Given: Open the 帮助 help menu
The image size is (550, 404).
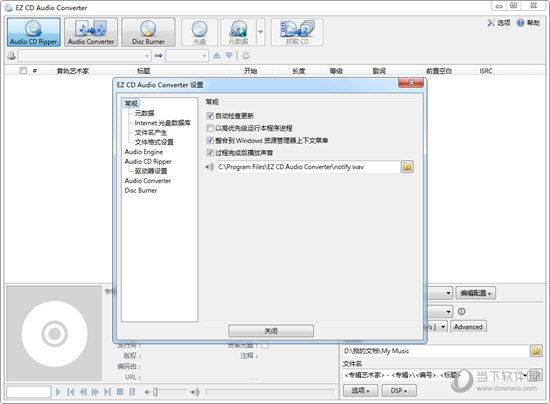Looking at the screenshot, I should click(528, 23).
